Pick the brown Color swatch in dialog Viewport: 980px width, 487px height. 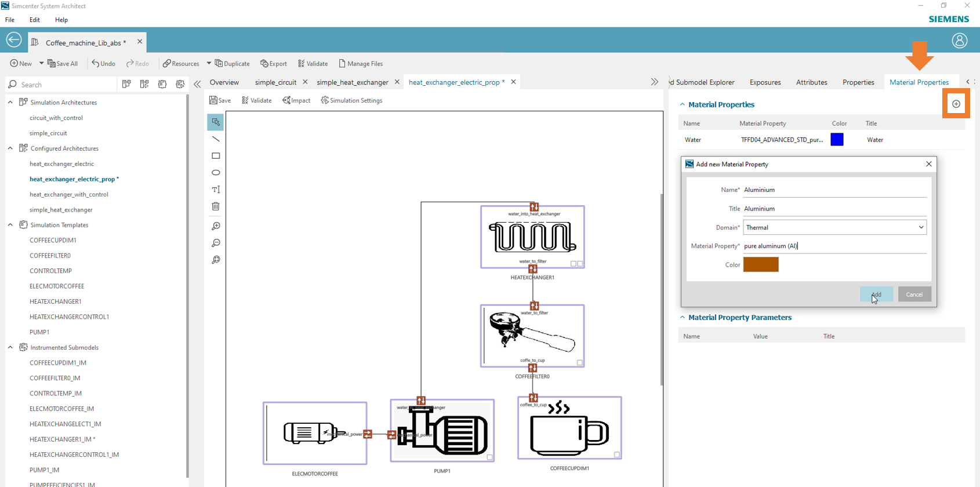(761, 264)
